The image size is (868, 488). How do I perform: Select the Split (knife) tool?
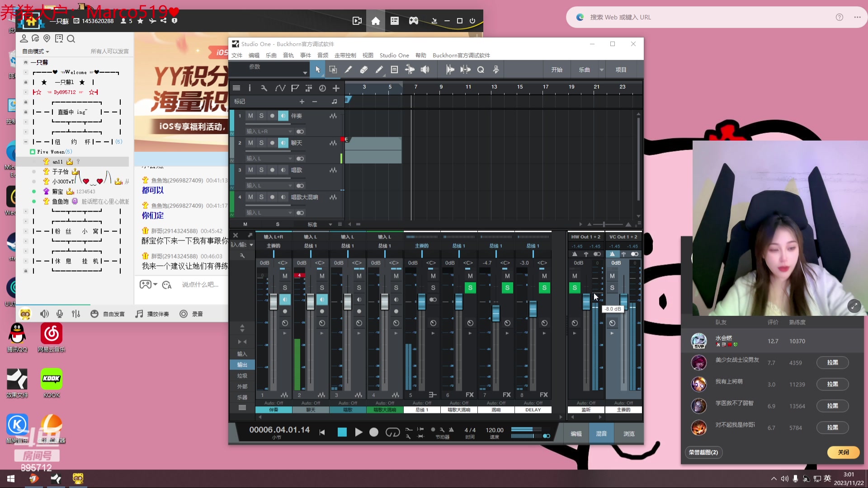tap(348, 70)
